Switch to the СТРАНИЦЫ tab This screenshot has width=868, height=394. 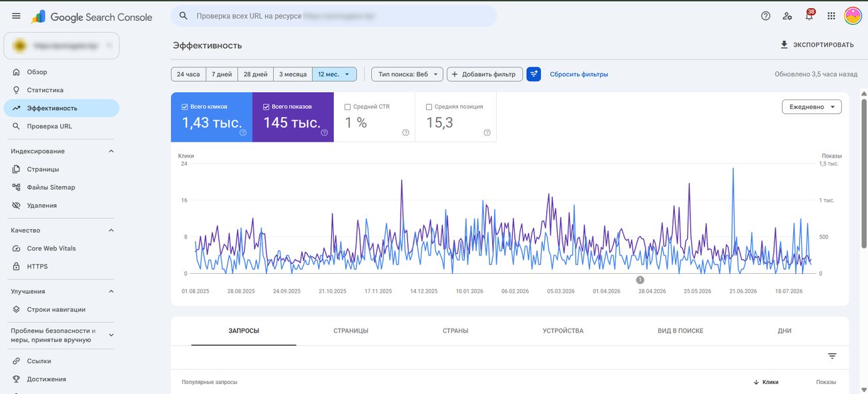coord(351,331)
